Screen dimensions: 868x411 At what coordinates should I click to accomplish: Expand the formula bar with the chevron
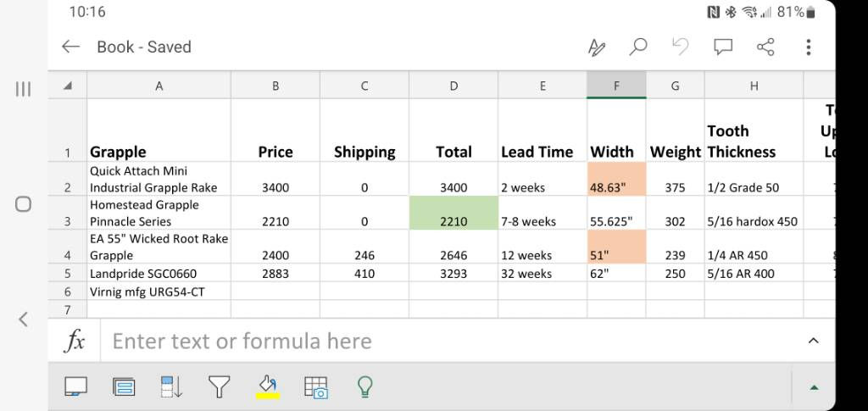point(813,341)
